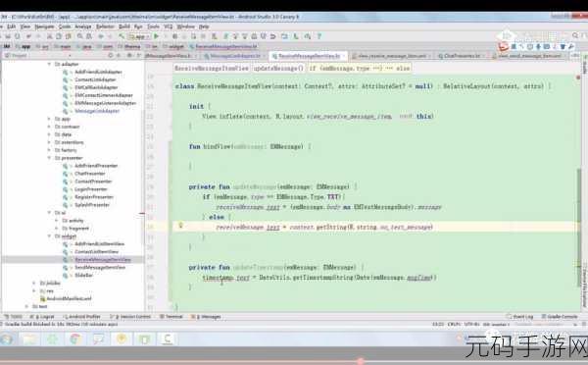
Task: Open the TODO tool window
Action: click(x=14, y=317)
